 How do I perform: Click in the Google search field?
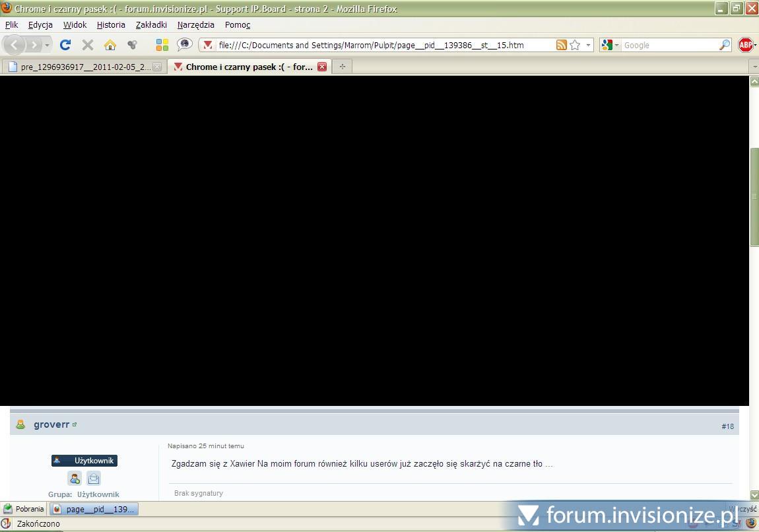669,45
